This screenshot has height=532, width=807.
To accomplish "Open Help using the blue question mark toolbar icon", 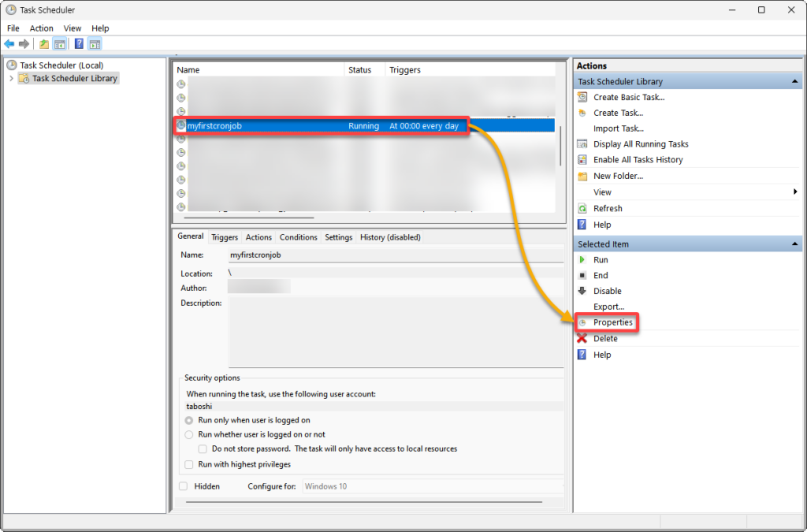I will coord(77,43).
